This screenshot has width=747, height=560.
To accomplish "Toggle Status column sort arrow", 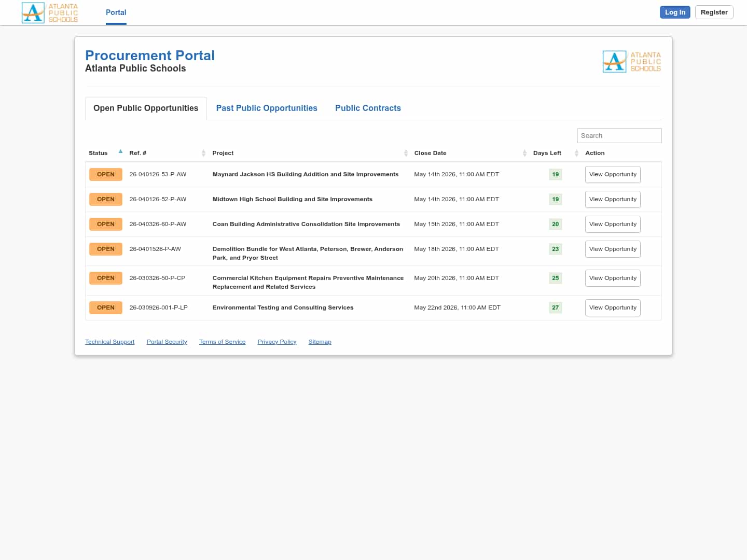I will [x=120, y=152].
